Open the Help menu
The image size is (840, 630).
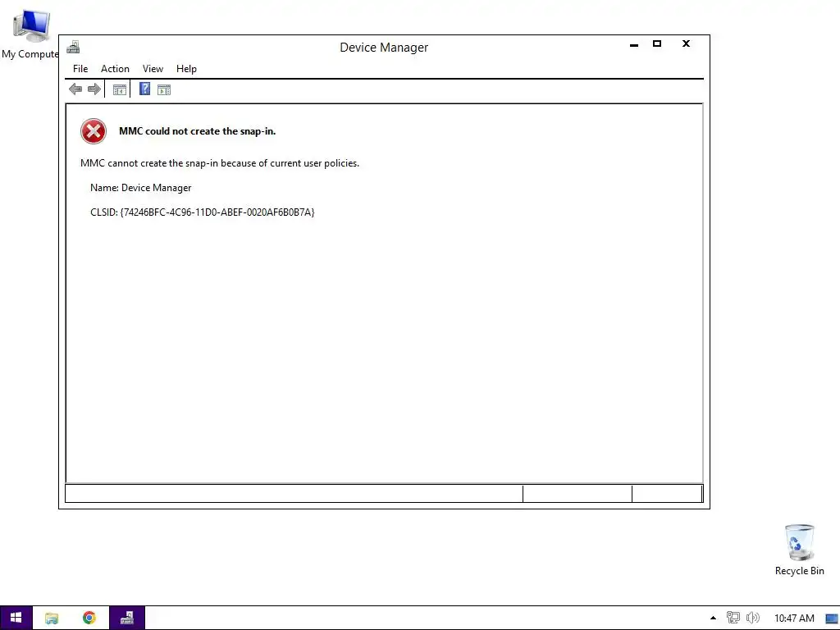coord(186,69)
